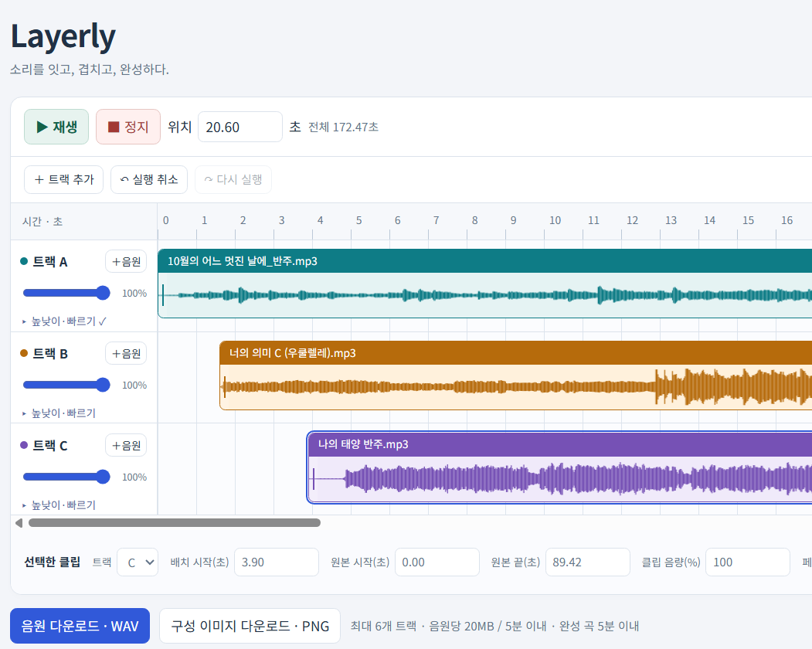Click the horizontal timeline scrollbar thumb
This screenshot has width=812, height=649.
(175, 523)
